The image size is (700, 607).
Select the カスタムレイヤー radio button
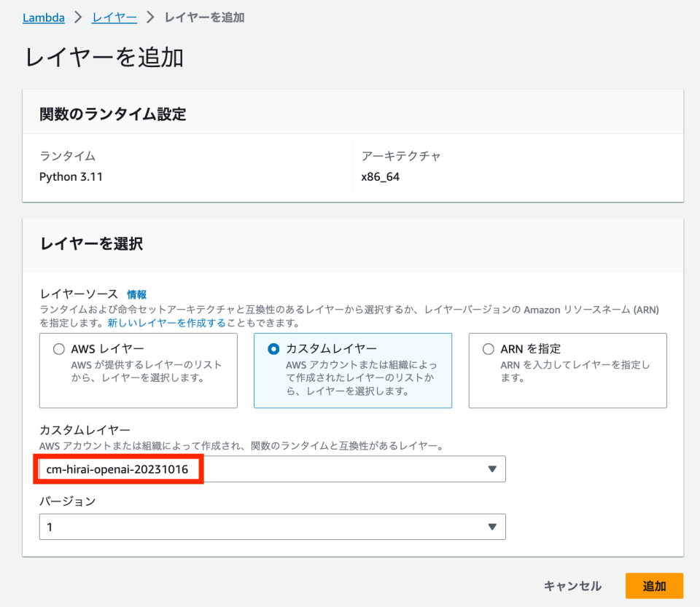tap(273, 349)
